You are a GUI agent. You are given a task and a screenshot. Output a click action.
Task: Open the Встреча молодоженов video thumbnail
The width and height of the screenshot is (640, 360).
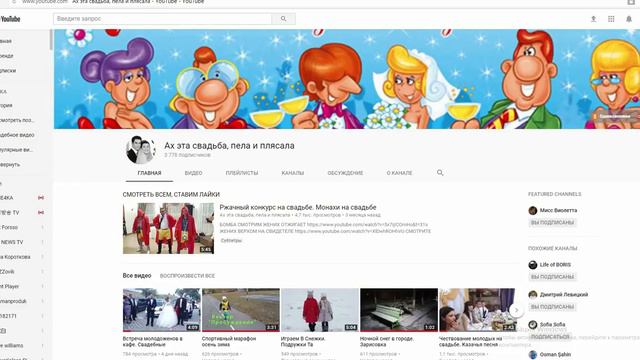162,310
